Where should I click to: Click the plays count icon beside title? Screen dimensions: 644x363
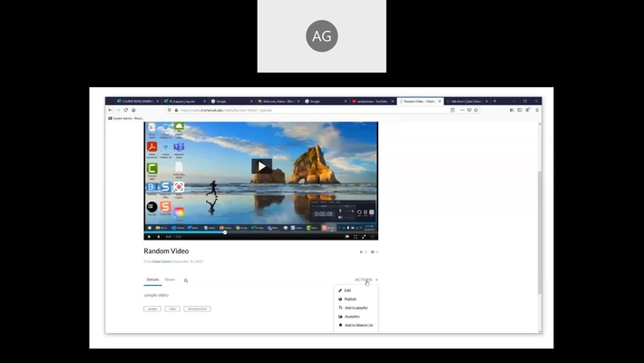click(363, 252)
